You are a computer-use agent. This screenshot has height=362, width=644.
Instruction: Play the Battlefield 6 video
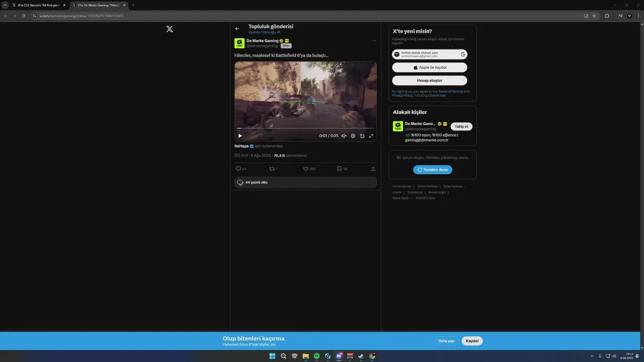[x=240, y=136]
